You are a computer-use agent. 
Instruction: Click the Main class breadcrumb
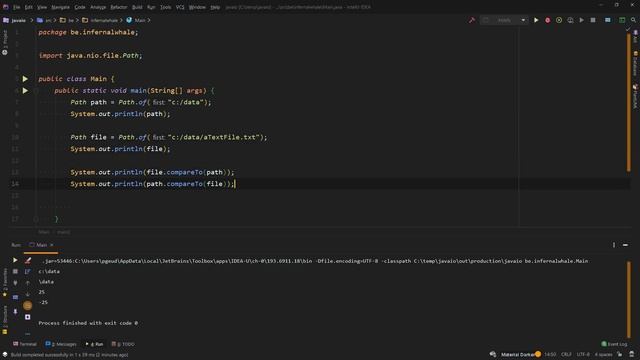click(x=136, y=20)
